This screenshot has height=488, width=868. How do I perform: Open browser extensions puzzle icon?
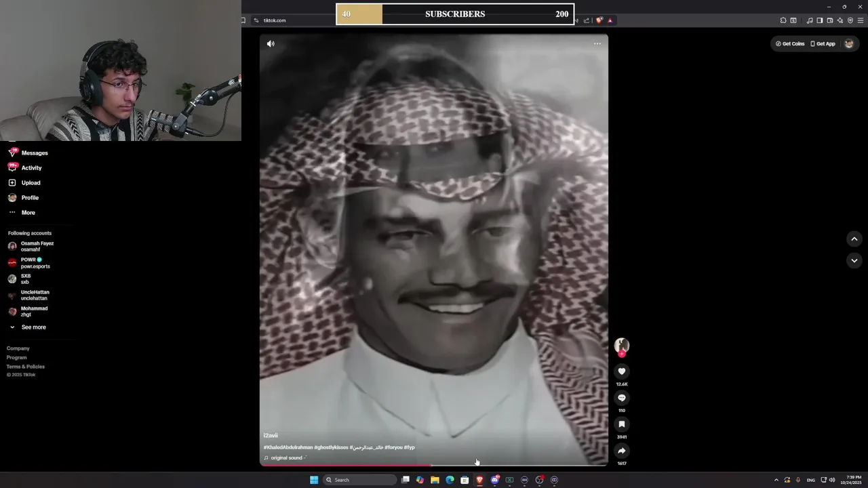point(783,20)
